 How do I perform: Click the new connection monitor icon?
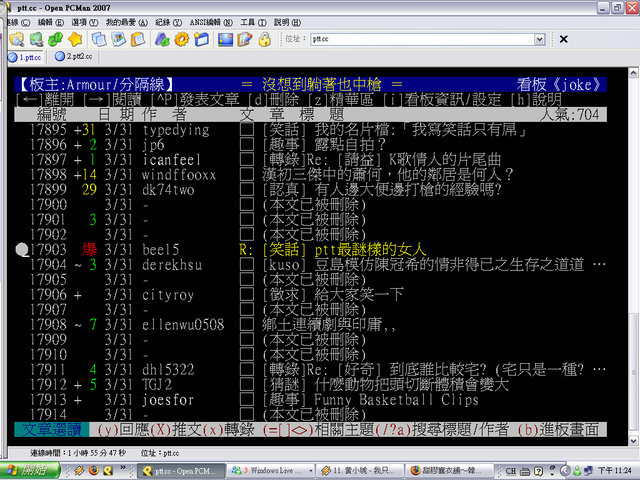click(x=36, y=39)
